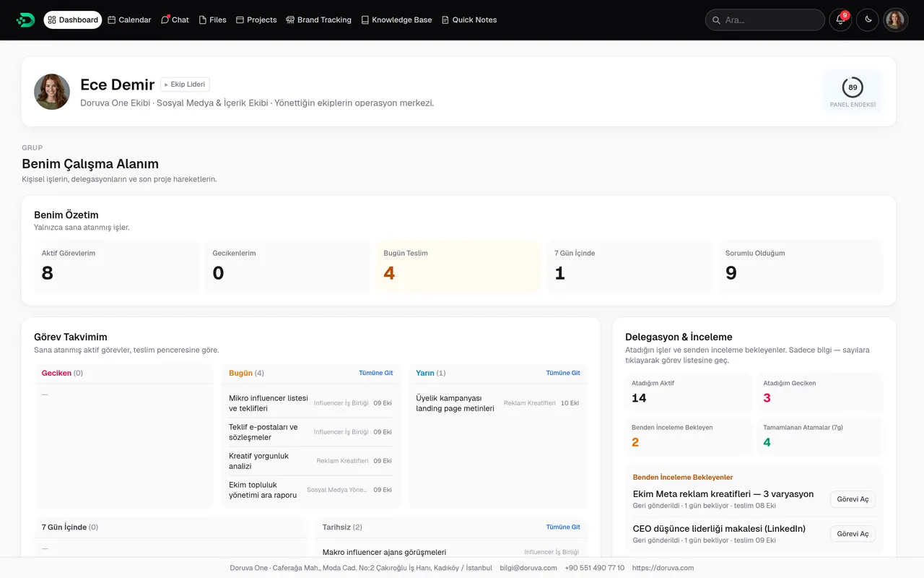
Task: Click the bilgi@doruva.com footer email
Action: click(528, 568)
